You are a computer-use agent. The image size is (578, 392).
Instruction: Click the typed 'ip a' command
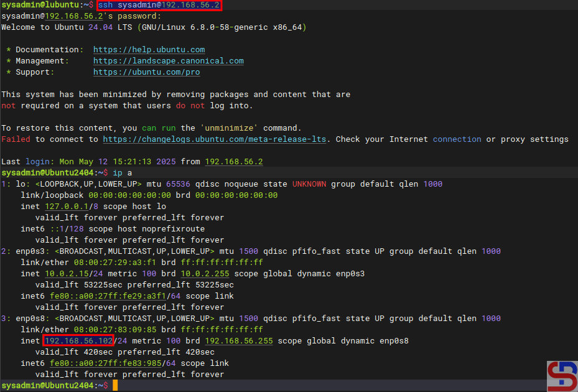pos(124,173)
